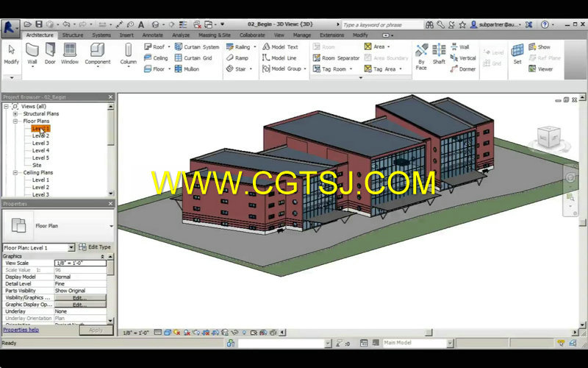Show the work plane
This screenshot has width=588, height=368.
point(539,47)
